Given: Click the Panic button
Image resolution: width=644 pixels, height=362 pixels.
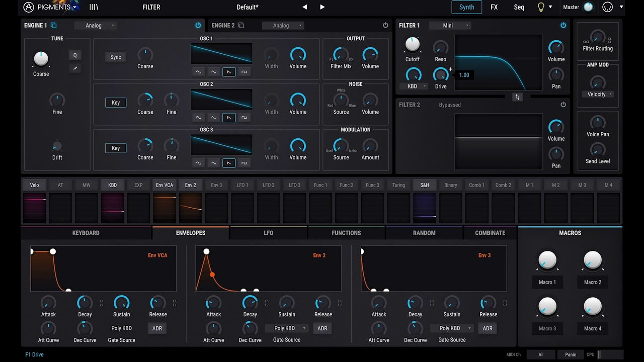Looking at the screenshot, I should pos(571,354).
